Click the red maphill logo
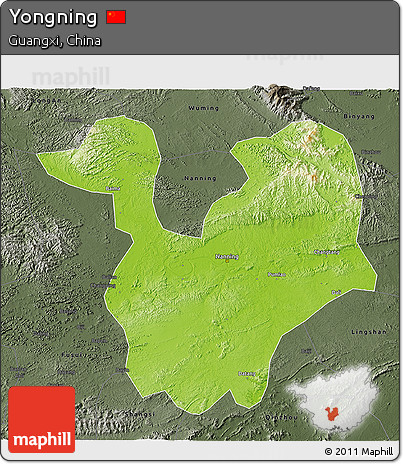The width and height of the screenshot is (403, 464). click(x=42, y=419)
